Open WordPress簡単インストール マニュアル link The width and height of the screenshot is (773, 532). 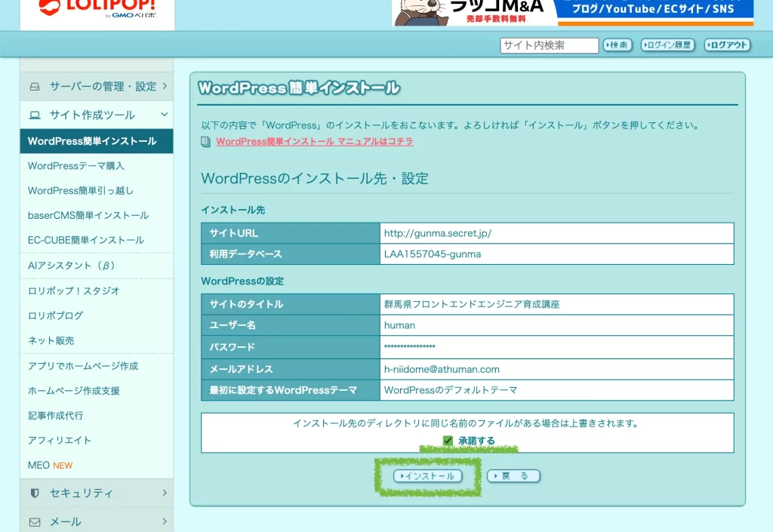tap(314, 142)
